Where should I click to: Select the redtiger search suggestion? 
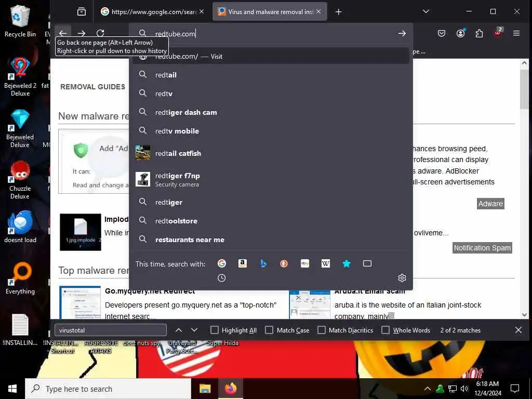click(x=271, y=202)
